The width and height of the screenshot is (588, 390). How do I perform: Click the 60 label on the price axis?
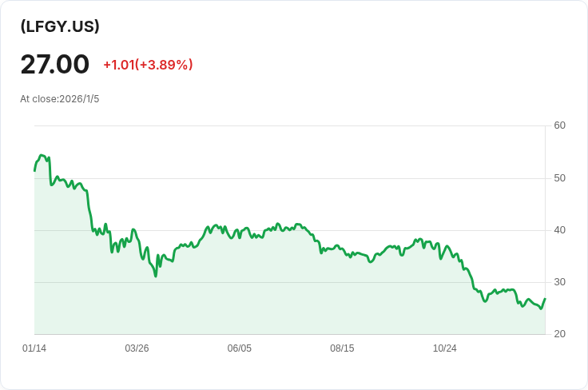tap(559, 125)
